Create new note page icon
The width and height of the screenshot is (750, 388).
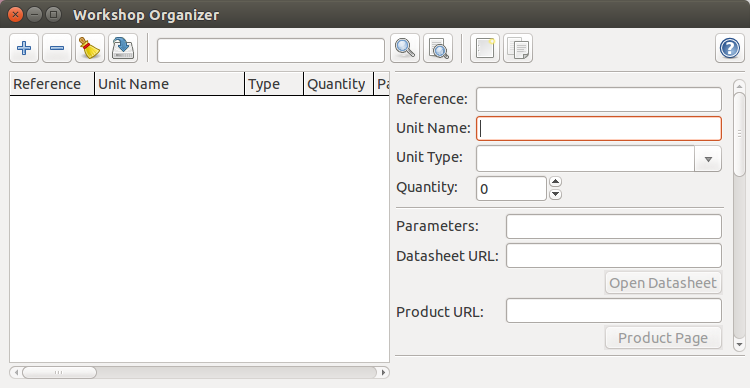pos(485,48)
